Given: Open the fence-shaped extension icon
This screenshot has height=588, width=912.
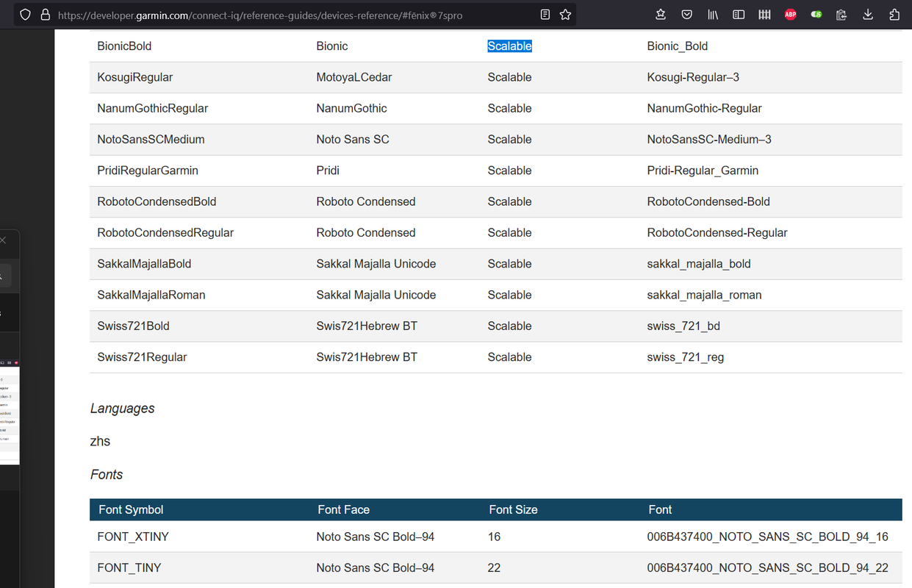Looking at the screenshot, I should [x=764, y=14].
